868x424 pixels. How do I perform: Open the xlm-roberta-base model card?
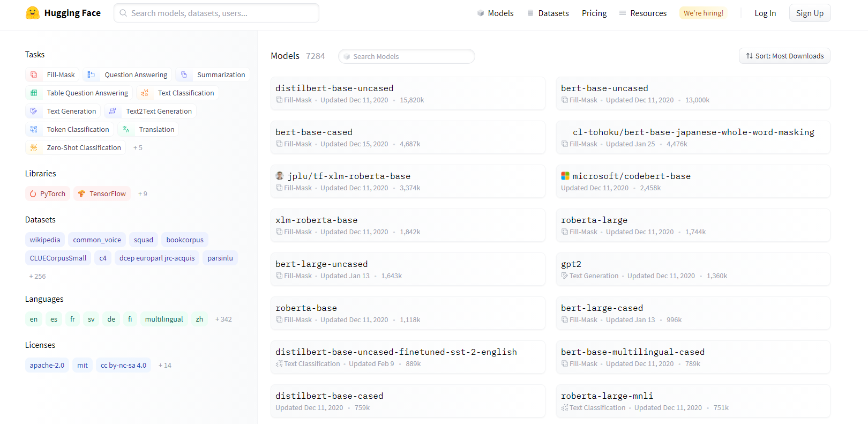(x=408, y=225)
